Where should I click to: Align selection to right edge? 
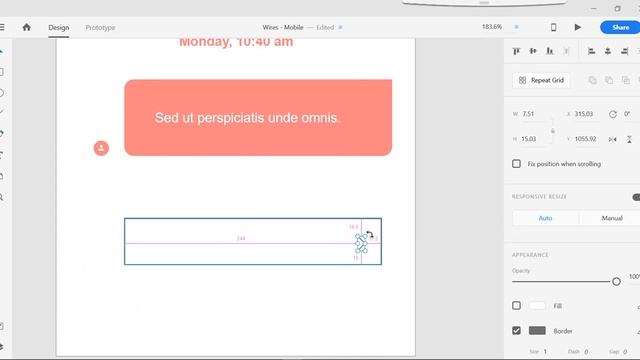624,51
